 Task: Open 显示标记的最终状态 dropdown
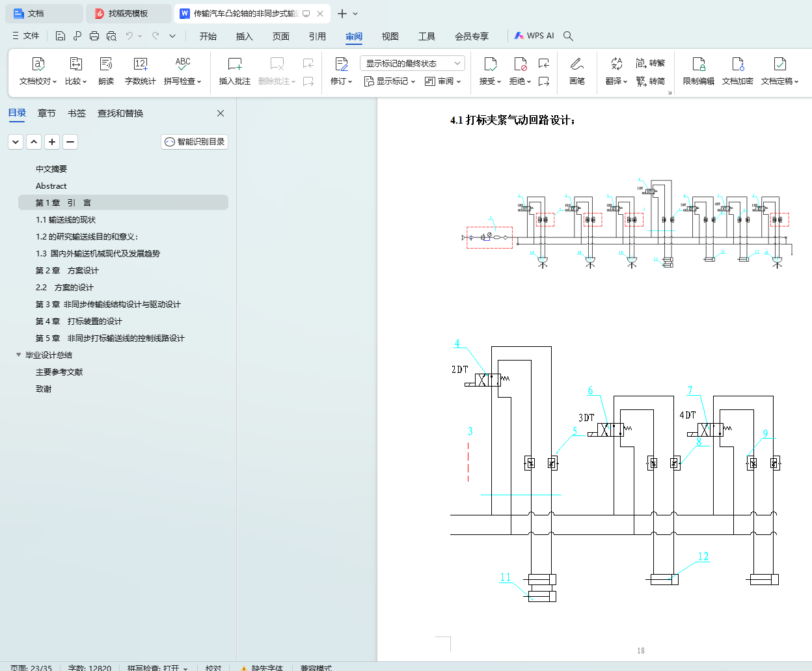[413, 63]
